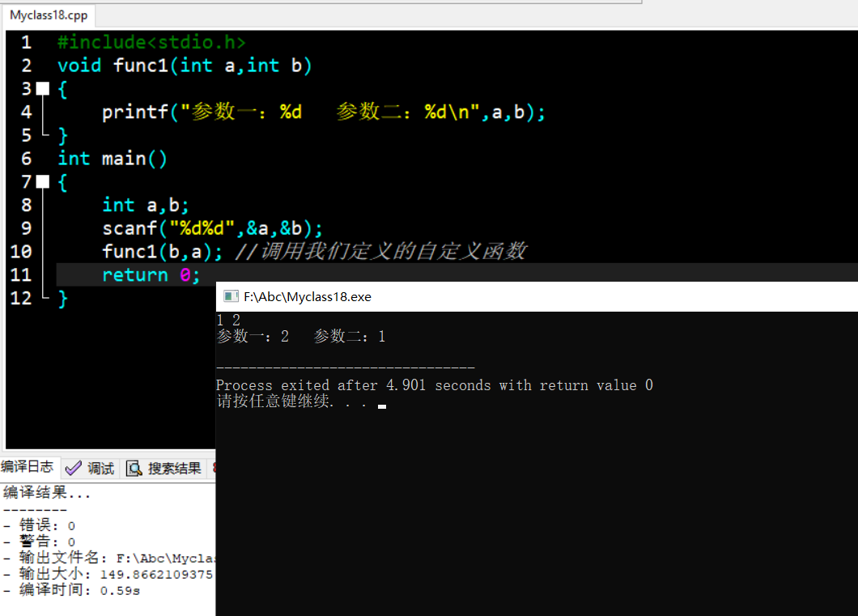The height and width of the screenshot is (616, 858).
Task: Click the console input line "1 2"
Action: (229, 320)
